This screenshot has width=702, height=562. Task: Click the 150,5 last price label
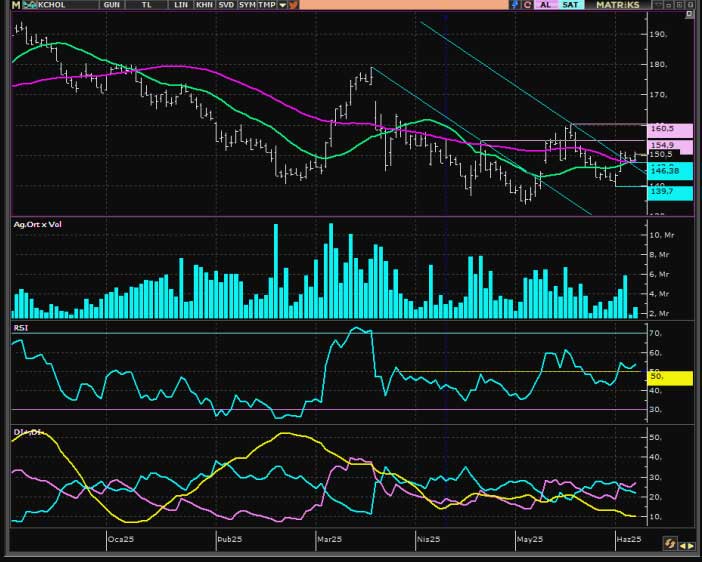[x=663, y=154]
